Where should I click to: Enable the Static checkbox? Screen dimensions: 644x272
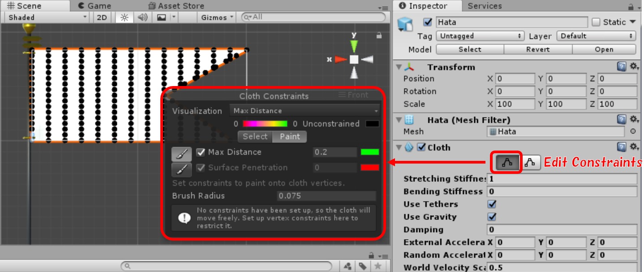[x=596, y=22]
